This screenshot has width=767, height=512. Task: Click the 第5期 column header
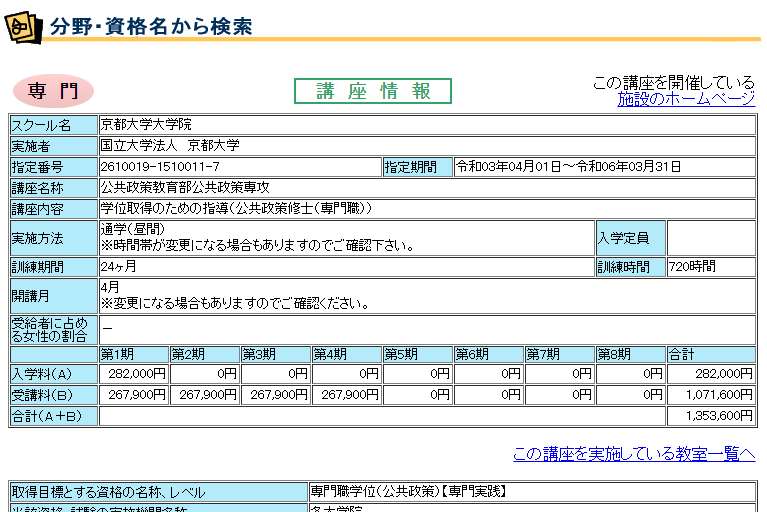418,355
